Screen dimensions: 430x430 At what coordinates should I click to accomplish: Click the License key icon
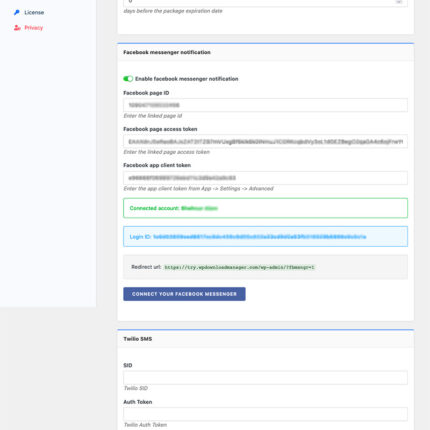click(17, 13)
